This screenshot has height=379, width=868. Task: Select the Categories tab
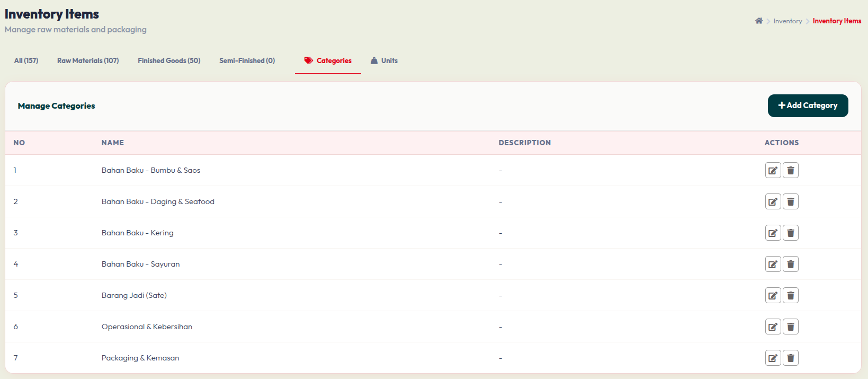coord(328,60)
